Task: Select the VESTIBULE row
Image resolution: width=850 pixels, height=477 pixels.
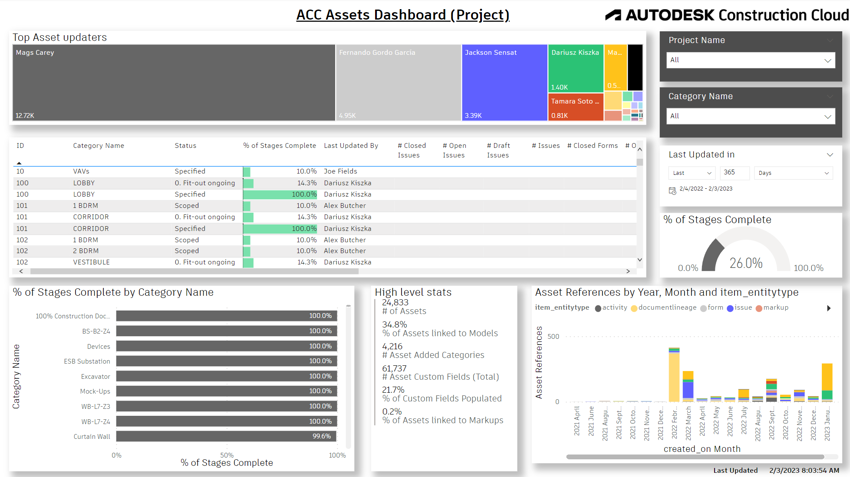Action: [325, 262]
